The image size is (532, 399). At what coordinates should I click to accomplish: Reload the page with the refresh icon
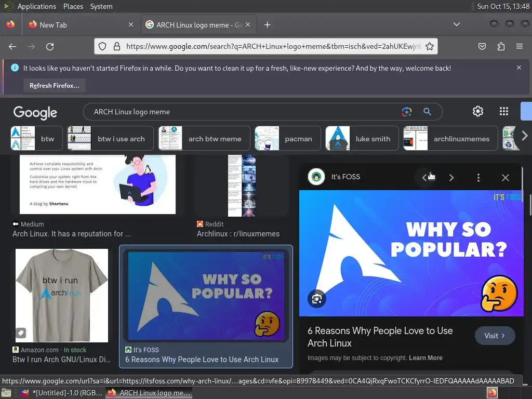point(50,46)
